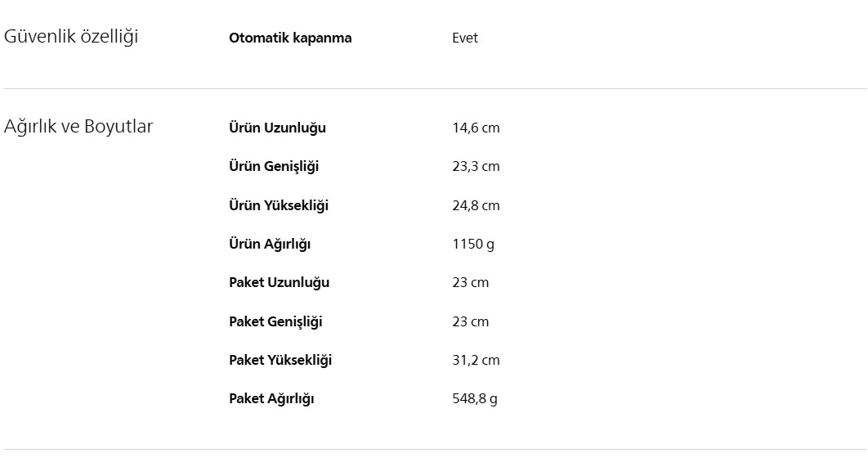Click the Paket Yüksekliği label
868x458 pixels.
[x=280, y=360]
